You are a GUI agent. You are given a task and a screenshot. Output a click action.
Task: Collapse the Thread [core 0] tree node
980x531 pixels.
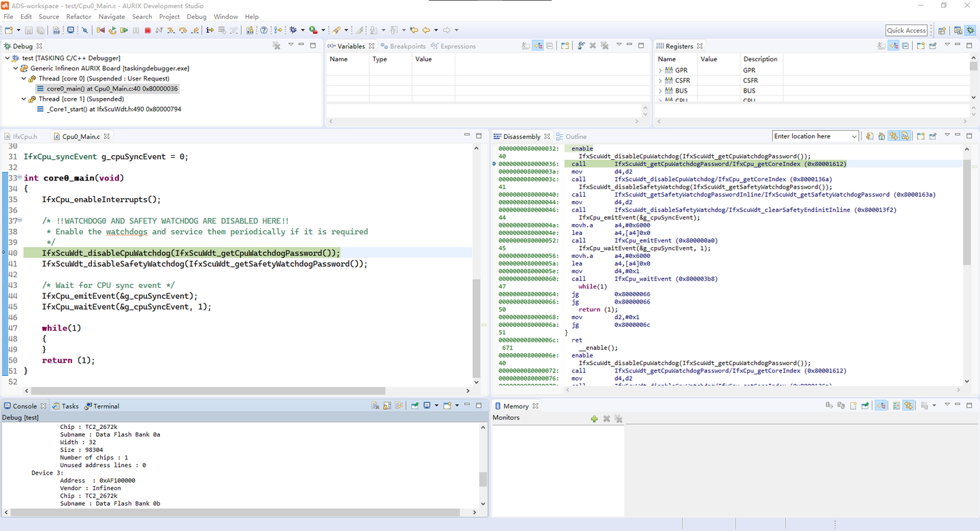[24, 78]
